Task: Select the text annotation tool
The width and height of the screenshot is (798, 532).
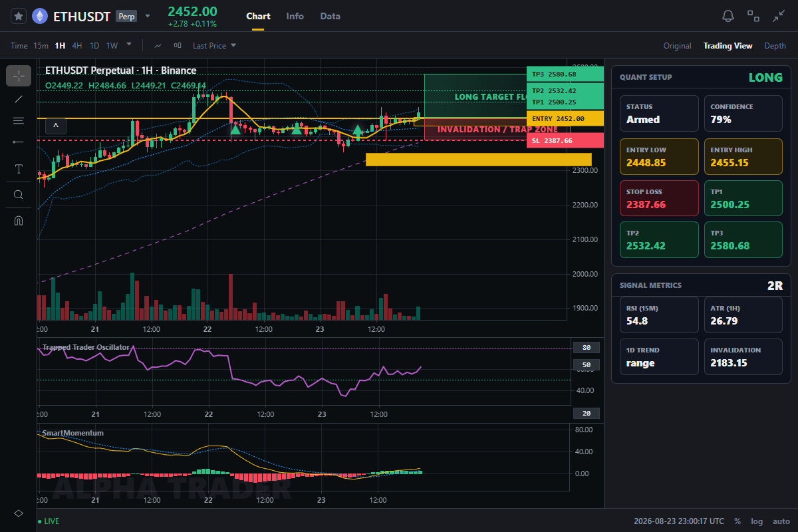Action: tap(19, 169)
